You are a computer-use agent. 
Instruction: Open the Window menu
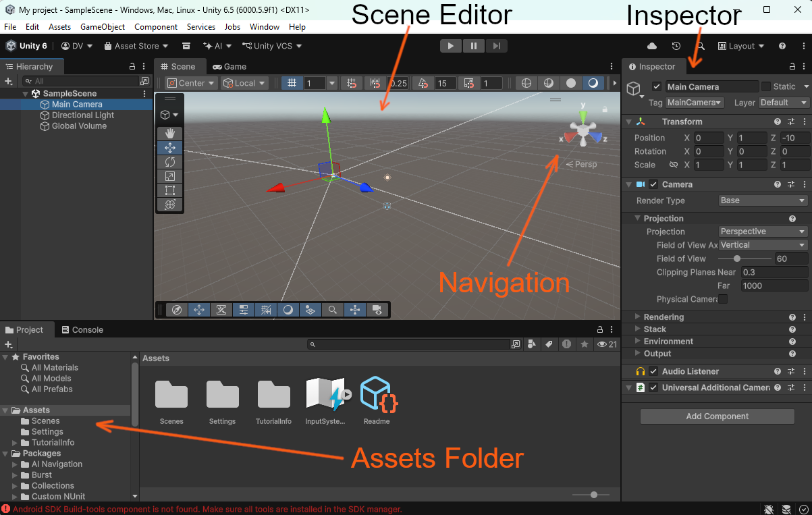pos(265,27)
